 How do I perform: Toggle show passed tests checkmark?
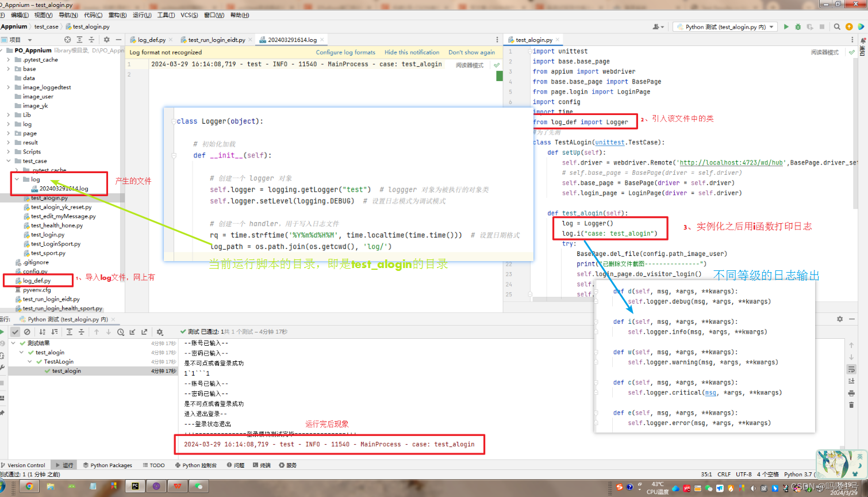click(15, 332)
